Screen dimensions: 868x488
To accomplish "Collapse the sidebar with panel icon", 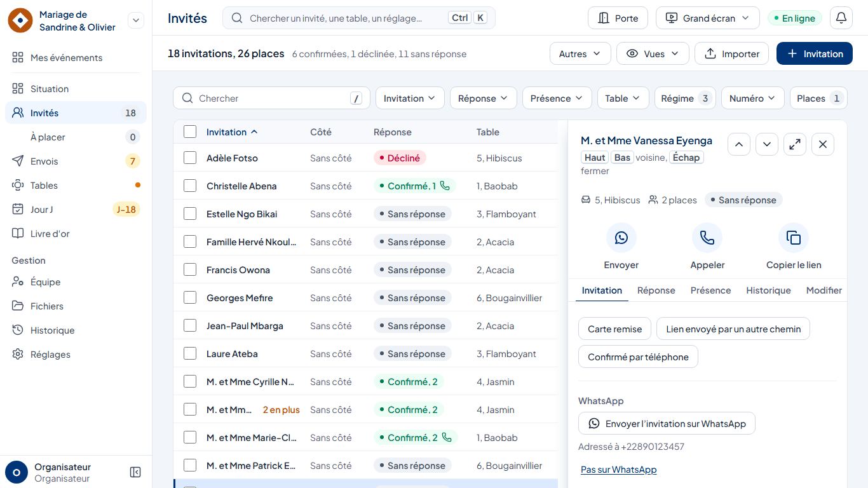I will (135, 472).
